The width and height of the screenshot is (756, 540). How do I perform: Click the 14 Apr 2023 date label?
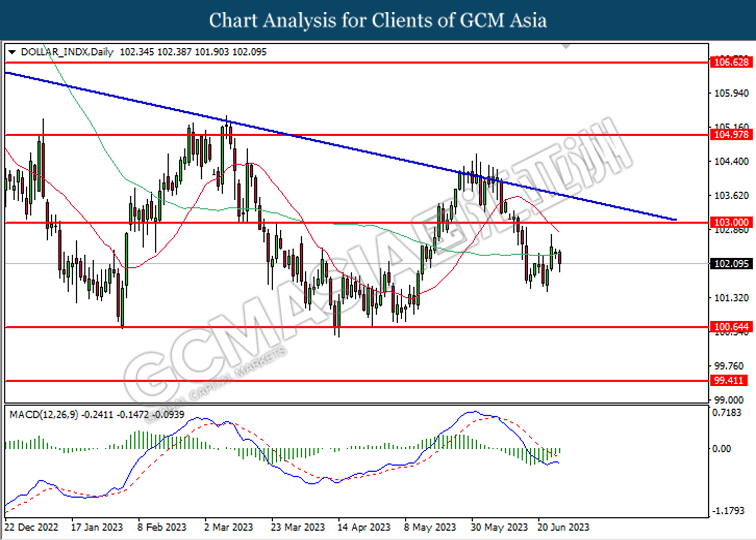click(x=364, y=527)
